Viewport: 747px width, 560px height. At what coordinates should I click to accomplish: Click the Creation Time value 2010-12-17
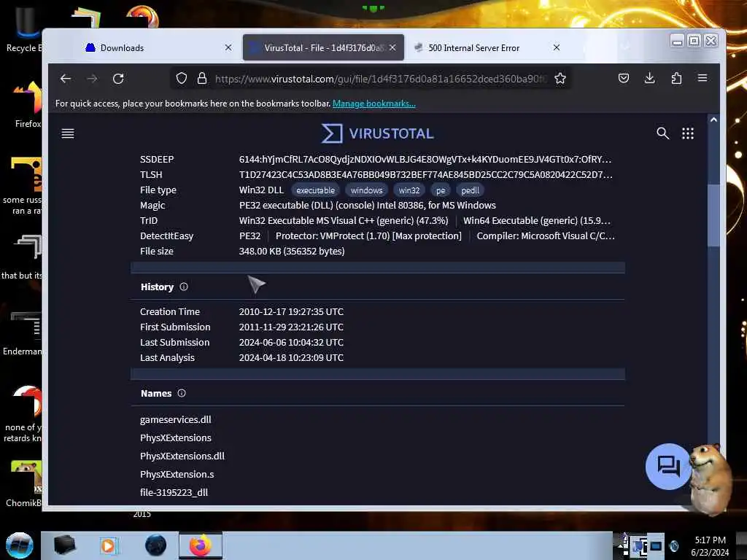point(291,311)
